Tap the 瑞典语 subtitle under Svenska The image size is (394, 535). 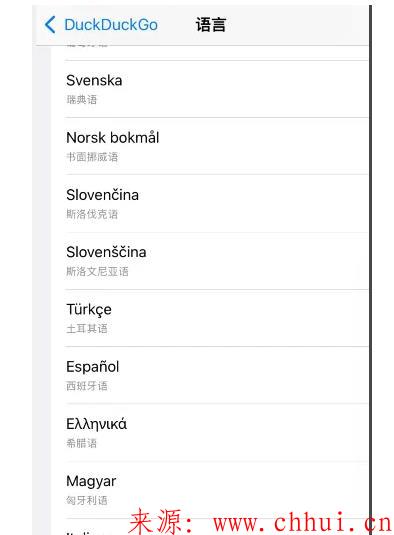click(x=82, y=100)
